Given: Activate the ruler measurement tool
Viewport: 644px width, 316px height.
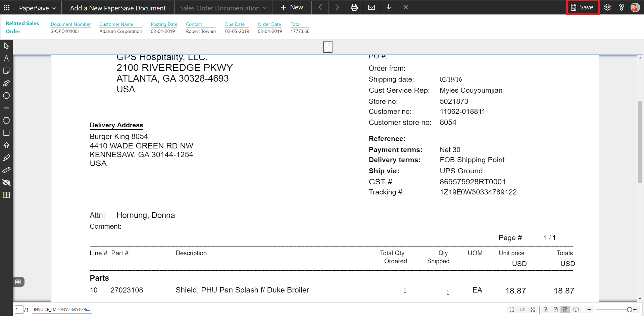Looking at the screenshot, I should pos(6,170).
